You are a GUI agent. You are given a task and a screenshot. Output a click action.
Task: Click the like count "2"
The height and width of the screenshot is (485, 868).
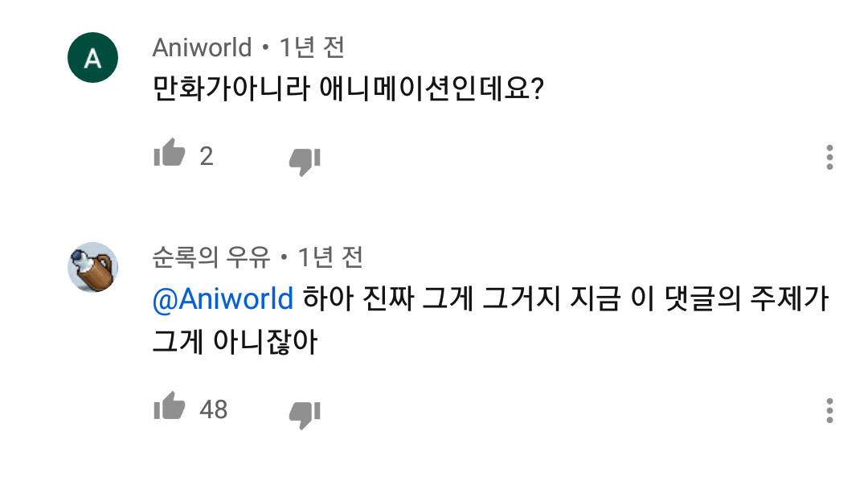tap(207, 156)
